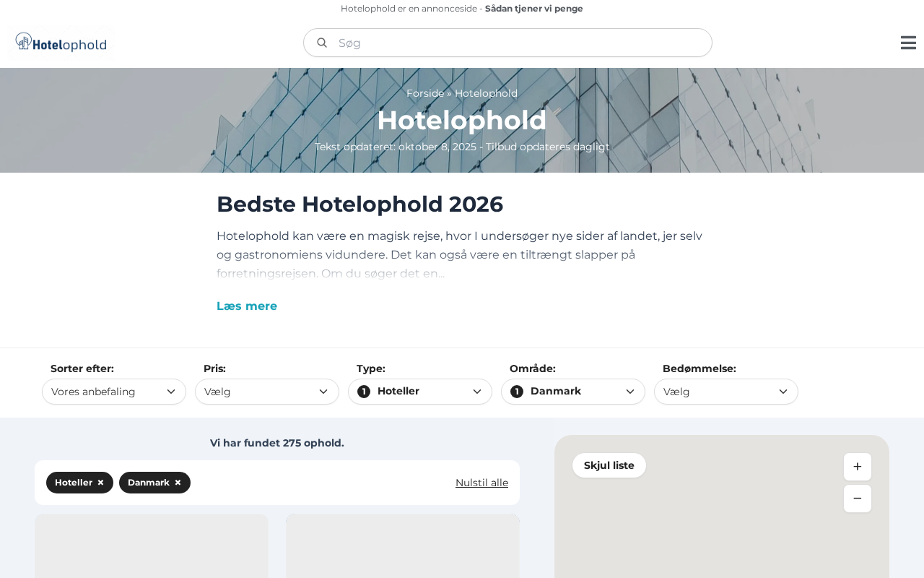Zoom in on the map
Image resolution: width=924 pixels, height=578 pixels.
[858, 467]
